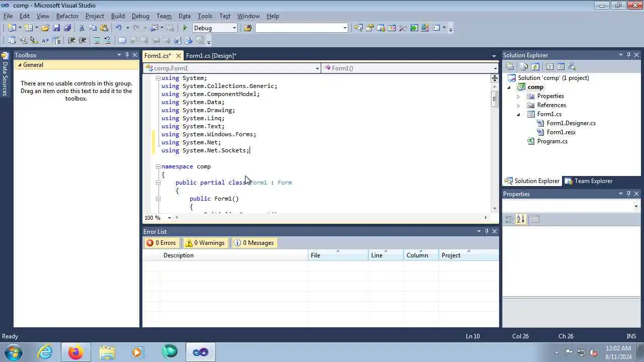Click the Find in Files icon
Image resolution: width=644 pixels, height=362 pixels.
248,28
